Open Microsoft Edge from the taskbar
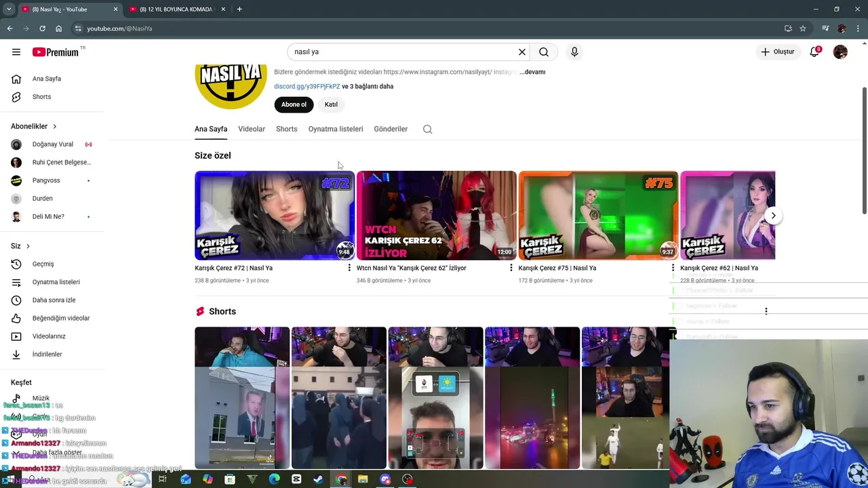 tap(274, 479)
